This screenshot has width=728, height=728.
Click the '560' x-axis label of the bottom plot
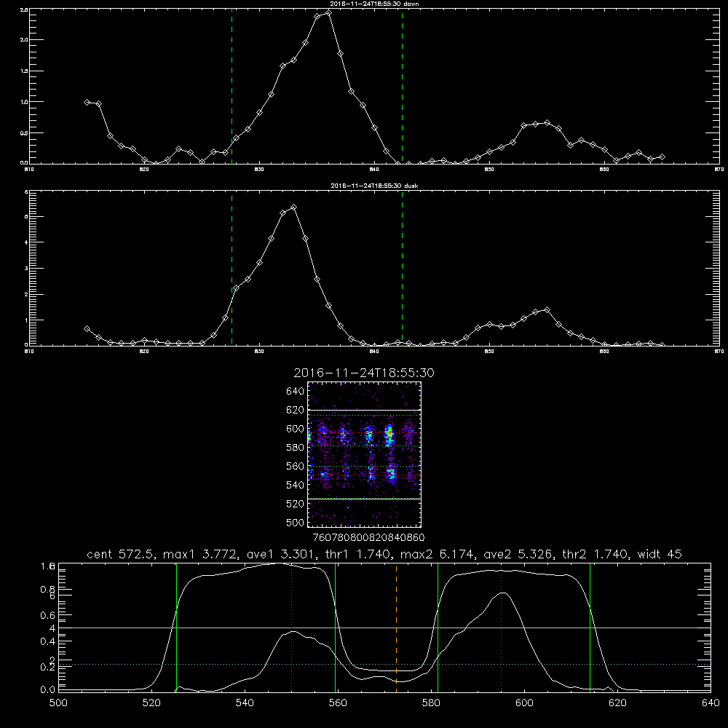tap(338, 703)
